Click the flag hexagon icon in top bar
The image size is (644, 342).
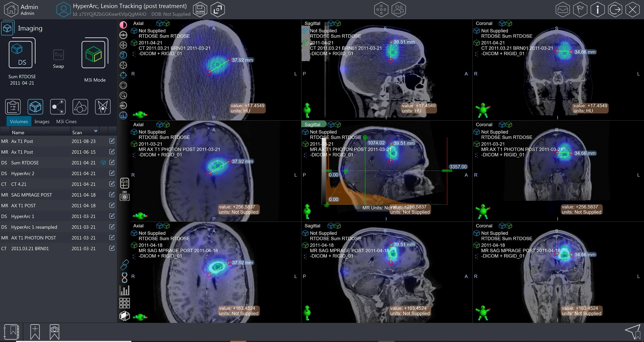pos(580,9)
